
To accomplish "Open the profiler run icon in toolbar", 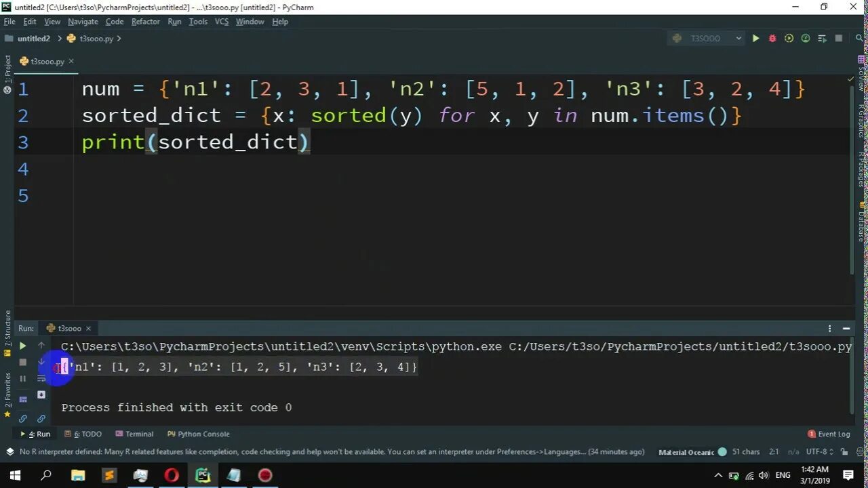I will pyautogui.click(x=806, y=39).
